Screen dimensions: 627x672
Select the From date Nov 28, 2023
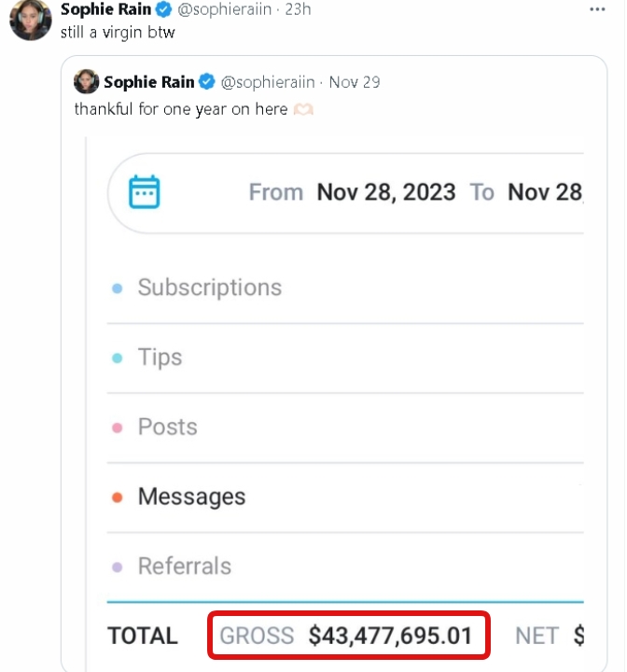pos(385,192)
